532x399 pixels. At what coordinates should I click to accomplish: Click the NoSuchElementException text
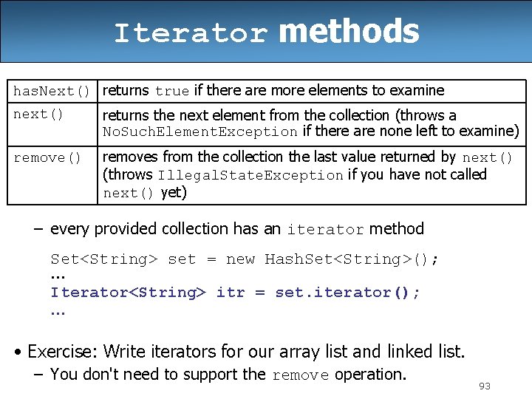[x=199, y=132]
